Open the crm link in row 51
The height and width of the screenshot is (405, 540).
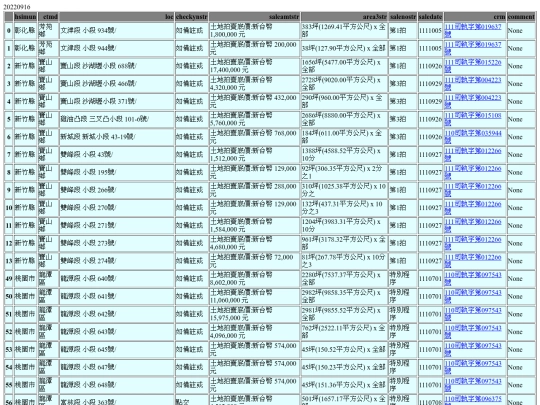(472, 314)
